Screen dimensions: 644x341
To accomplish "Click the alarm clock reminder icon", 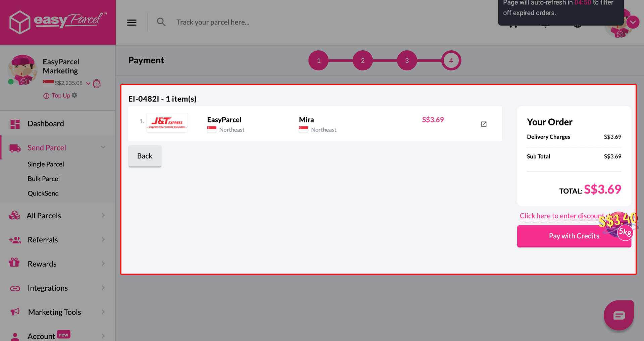I will pyautogui.click(x=97, y=83).
